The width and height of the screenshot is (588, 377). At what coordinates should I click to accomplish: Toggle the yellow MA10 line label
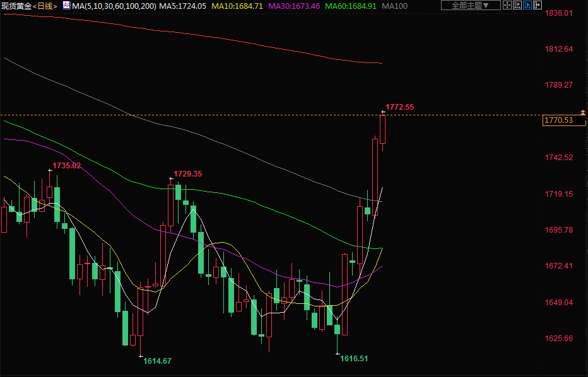pyautogui.click(x=237, y=6)
